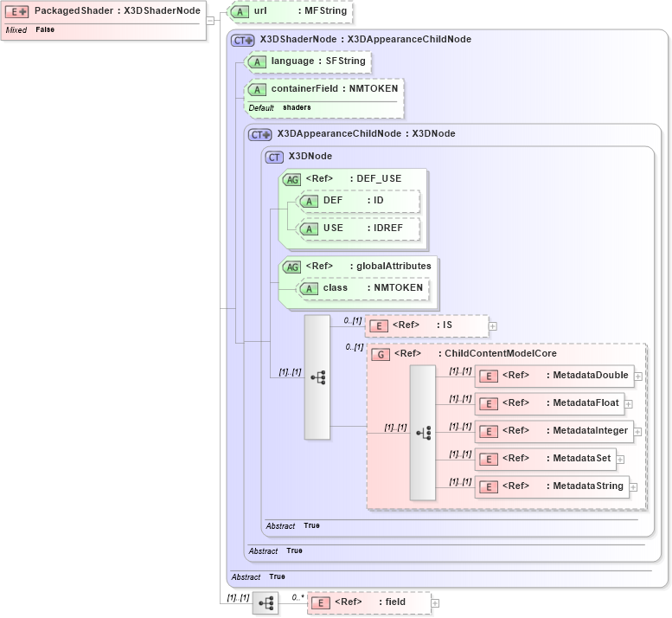Expand the IS element reference
Viewport: 672px width, 618px height.
coord(493,326)
